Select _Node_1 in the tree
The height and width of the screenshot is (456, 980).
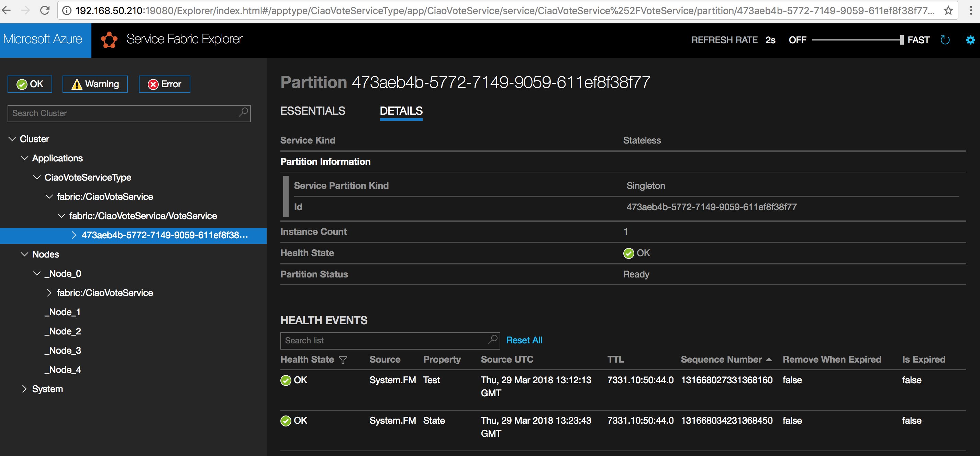tap(63, 312)
